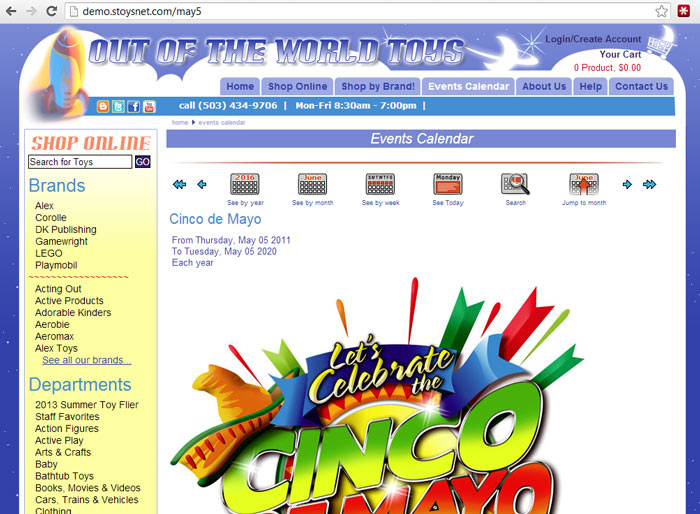700x514 pixels.
Task: Open Bathtub Toys department
Action: tap(64, 476)
